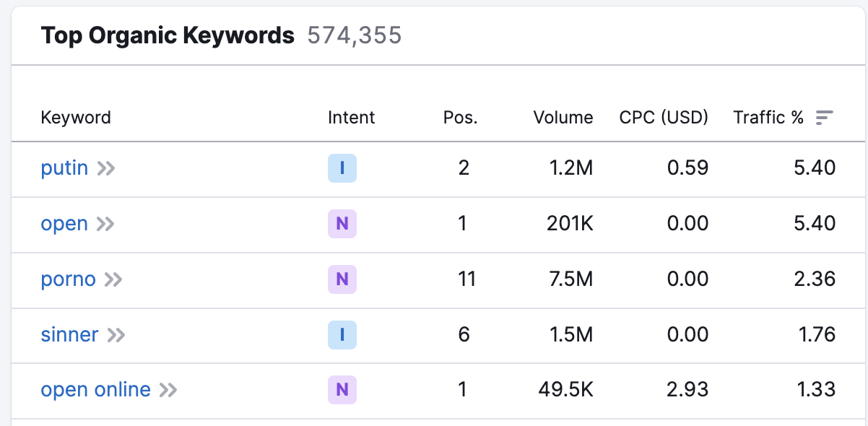
Task: Select the 2.93 CPC value
Action: (x=688, y=391)
